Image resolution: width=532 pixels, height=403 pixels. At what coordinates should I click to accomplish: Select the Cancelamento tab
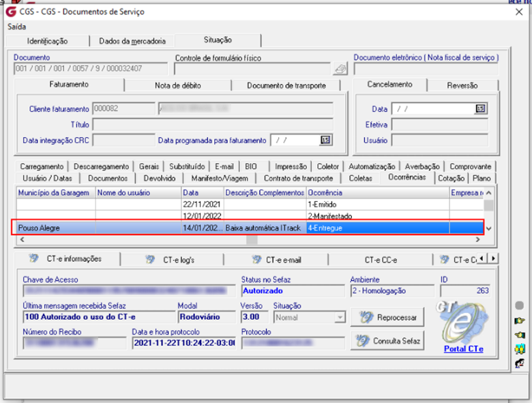click(x=390, y=85)
